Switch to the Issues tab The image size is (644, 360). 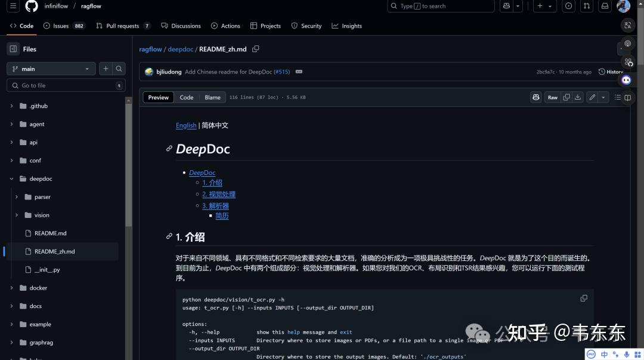63,26
